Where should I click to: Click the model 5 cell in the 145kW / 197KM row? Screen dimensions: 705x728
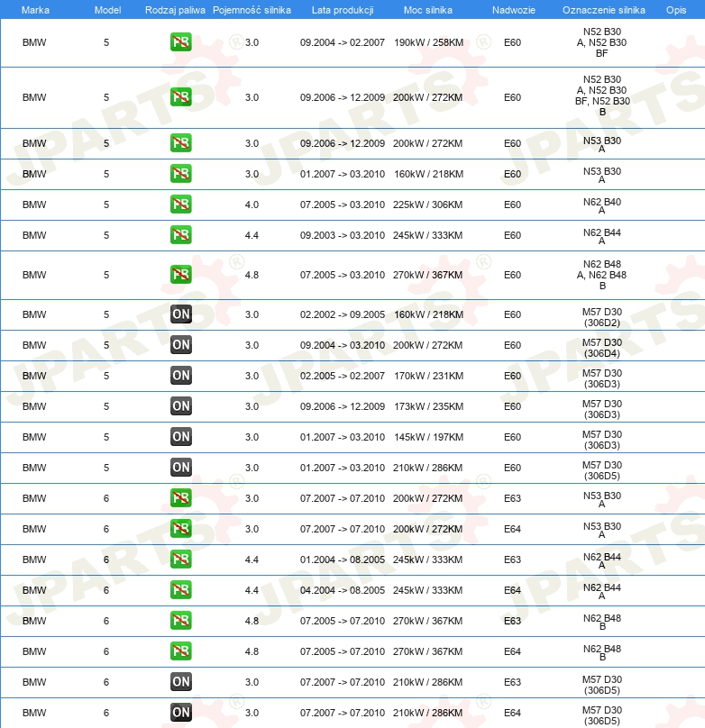click(x=106, y=437)
